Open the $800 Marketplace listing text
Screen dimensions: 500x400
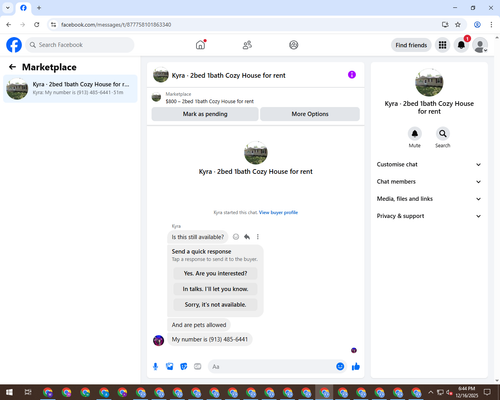click(210, 101)
